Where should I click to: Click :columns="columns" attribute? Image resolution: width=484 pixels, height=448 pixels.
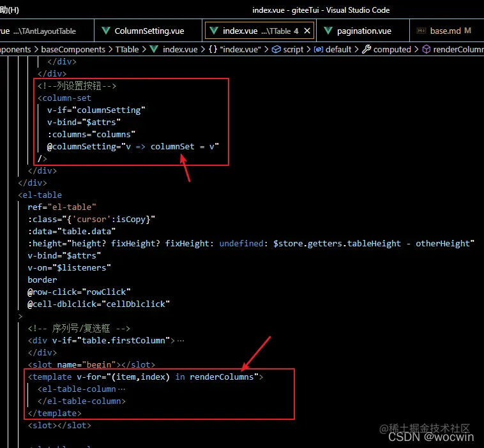tap(91, 135)
